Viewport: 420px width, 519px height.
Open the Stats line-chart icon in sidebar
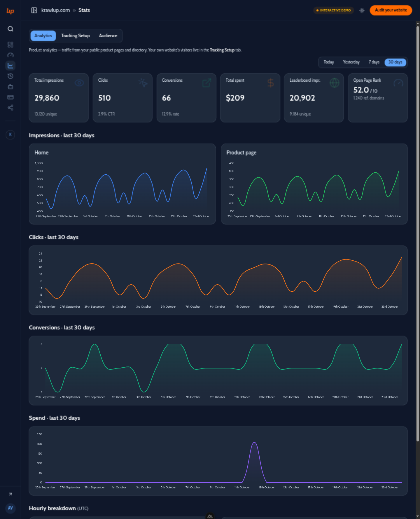click(10, 66)
